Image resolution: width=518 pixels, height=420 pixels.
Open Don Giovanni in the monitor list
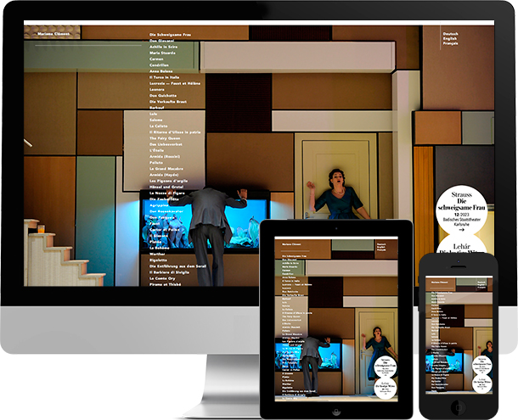click(161, 41)
